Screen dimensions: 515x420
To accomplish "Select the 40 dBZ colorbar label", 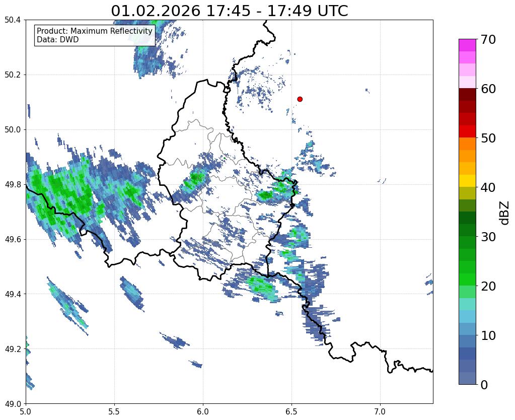I will pos(488,187).
